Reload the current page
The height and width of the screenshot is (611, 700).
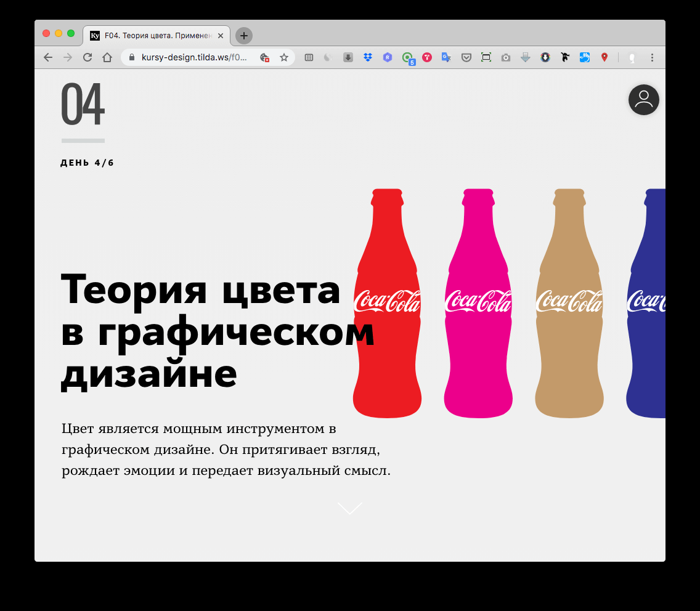87,57
